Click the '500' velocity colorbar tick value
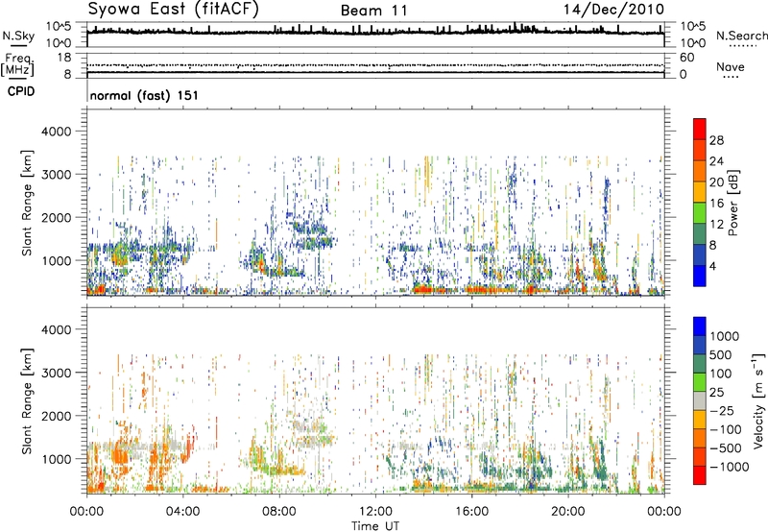Screen dimensions: 768x532 click(720, 355)
